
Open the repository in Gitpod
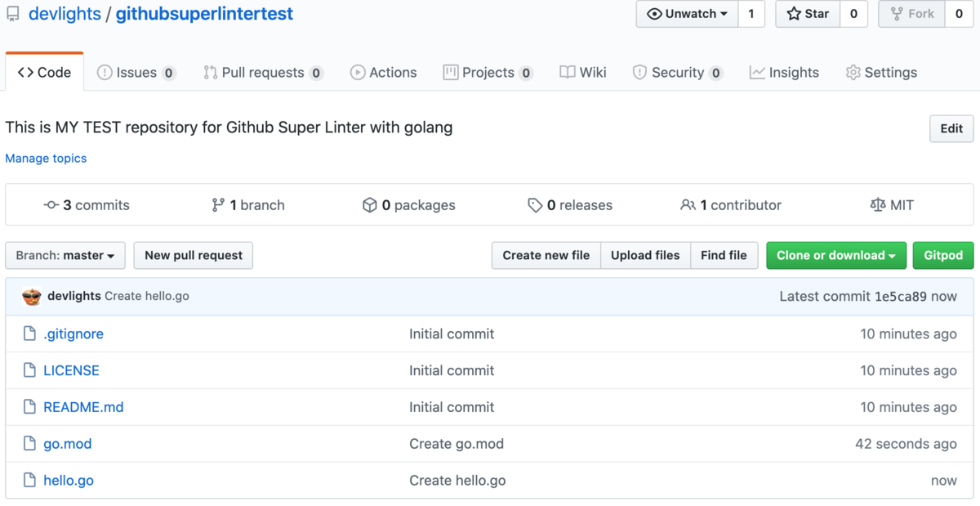coord(943,255)
